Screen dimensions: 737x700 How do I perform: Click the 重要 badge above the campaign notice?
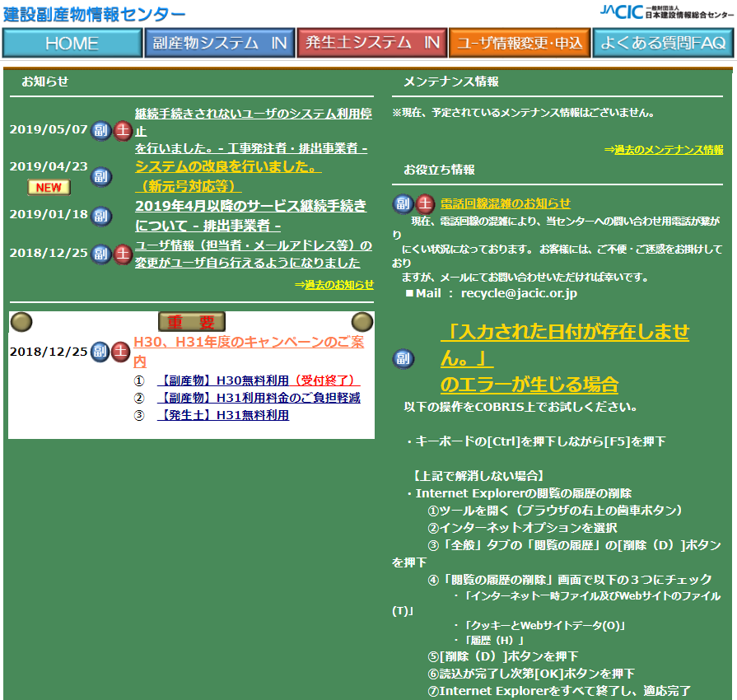tap(192, 322)
